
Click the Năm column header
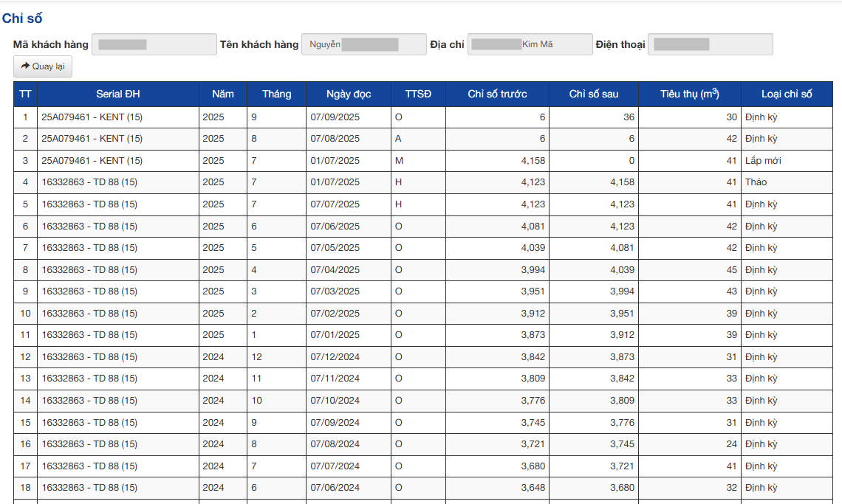pos(223,94)
